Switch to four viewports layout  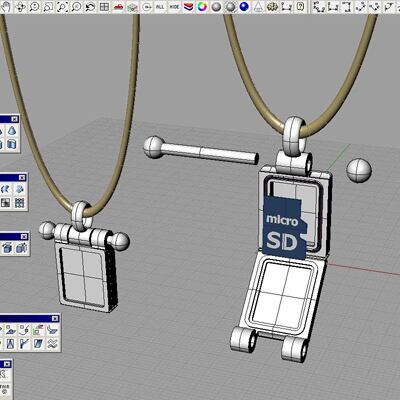pyautogui.click(x=104, y=6)
